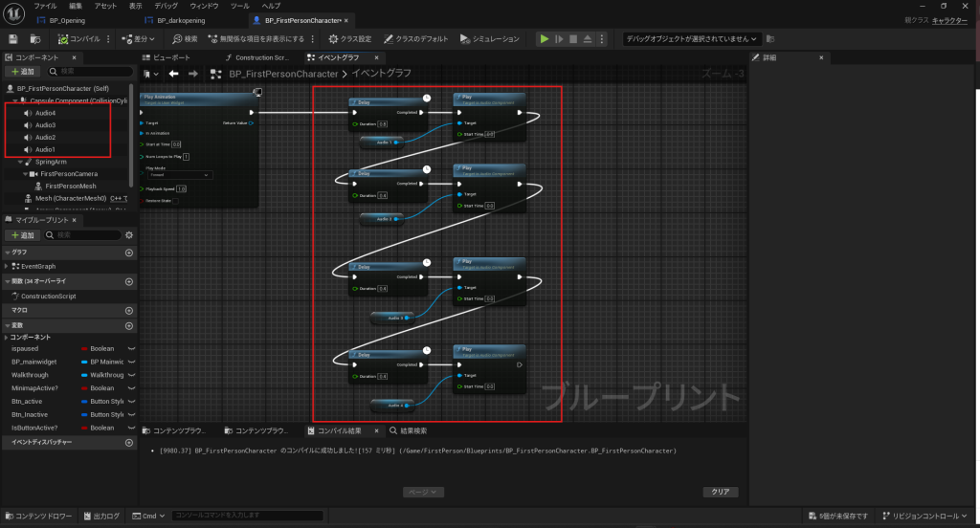Viewport: 980px width, 528px height.
Task: Click the save icon in toolbar
Action: [x=13, y=39]
